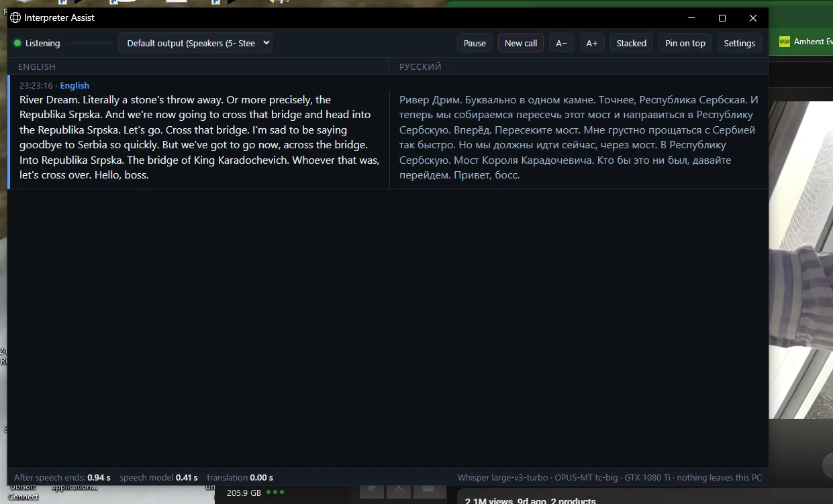Image resolution: width=833 pixels, height=504 pixels.
Task: Click the РУССКИЙ column header
Action: [420, 66]
